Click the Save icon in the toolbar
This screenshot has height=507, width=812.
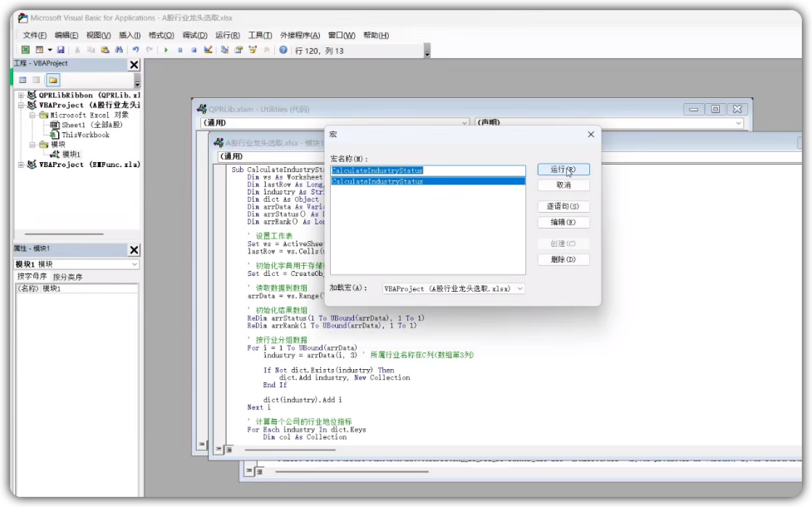click(61, 51)
